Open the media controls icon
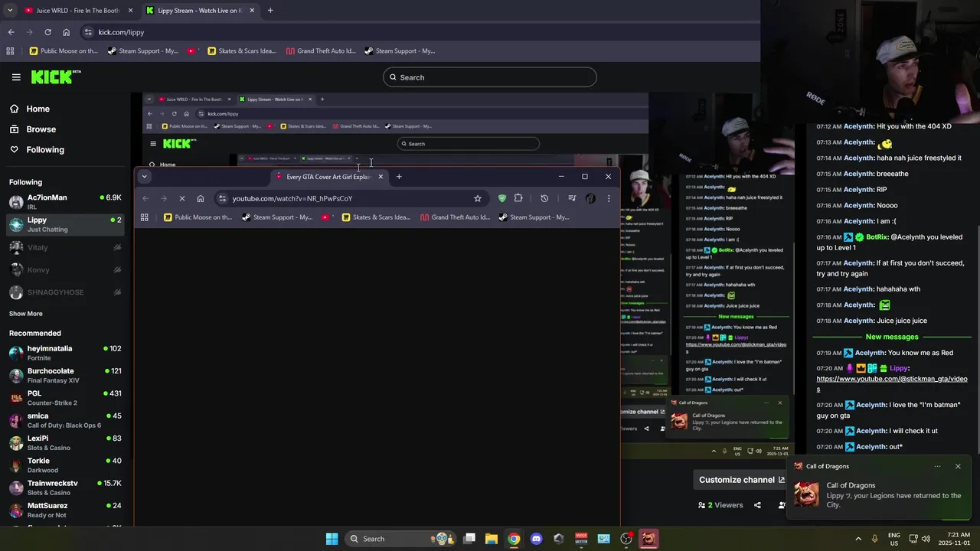The height and width of the screenshot is (551, 980). click(x=572, y=198)
